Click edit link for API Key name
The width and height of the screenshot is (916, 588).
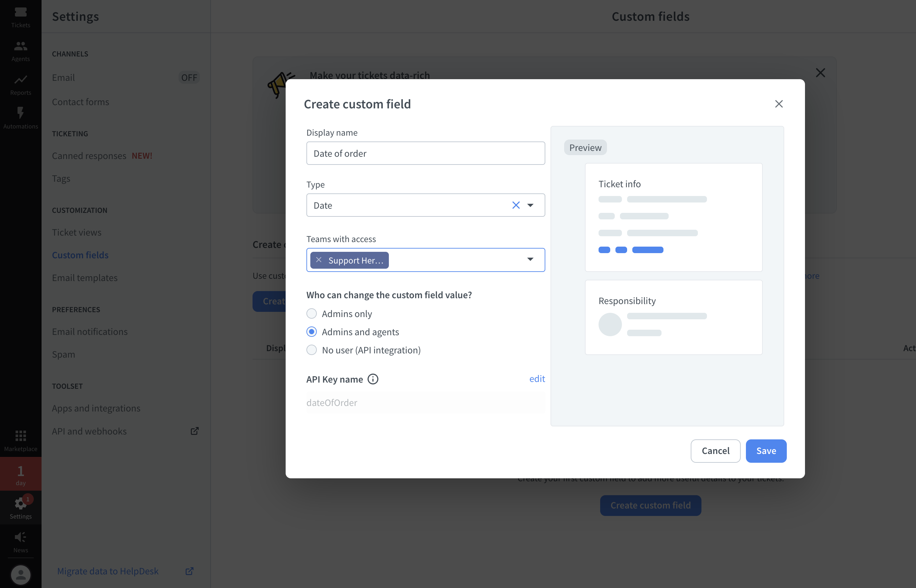(x=538, y=378)
